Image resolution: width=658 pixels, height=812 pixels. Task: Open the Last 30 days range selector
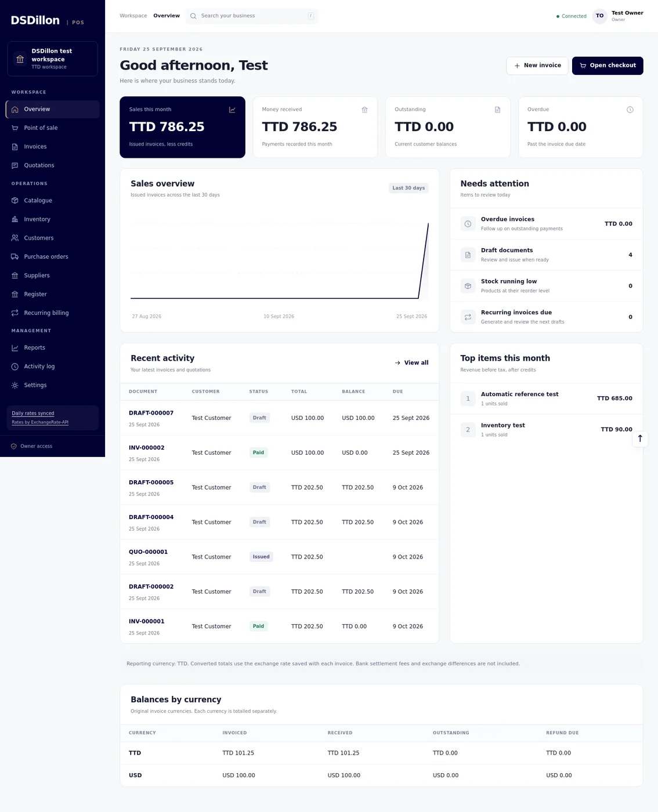click(x=408, y=188)
